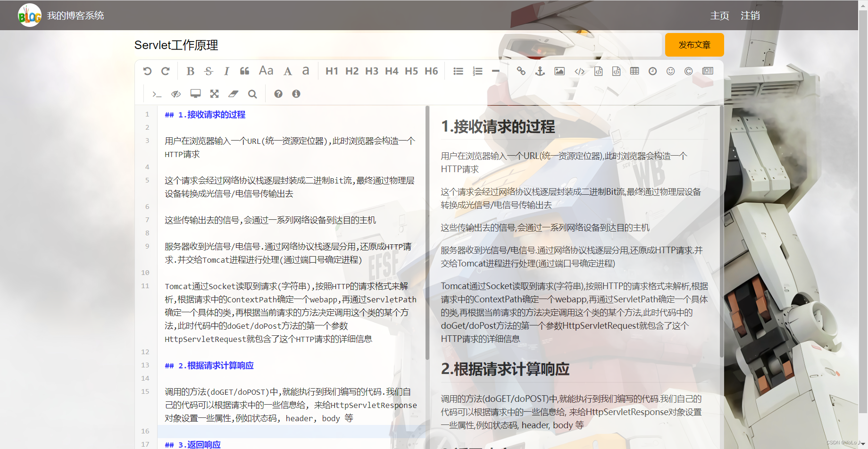This screenshot has height=449, width=868.
Task: Insert H5 heading
Action: tap(411, 71)
